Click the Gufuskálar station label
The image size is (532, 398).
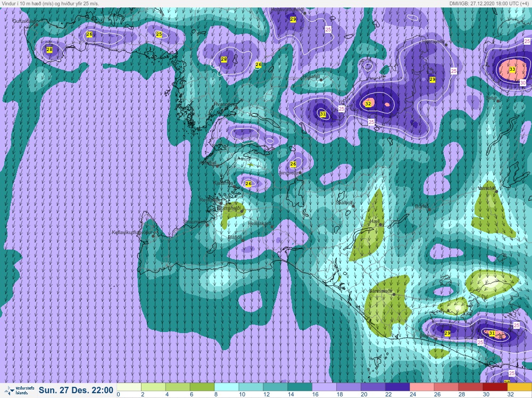24,21
